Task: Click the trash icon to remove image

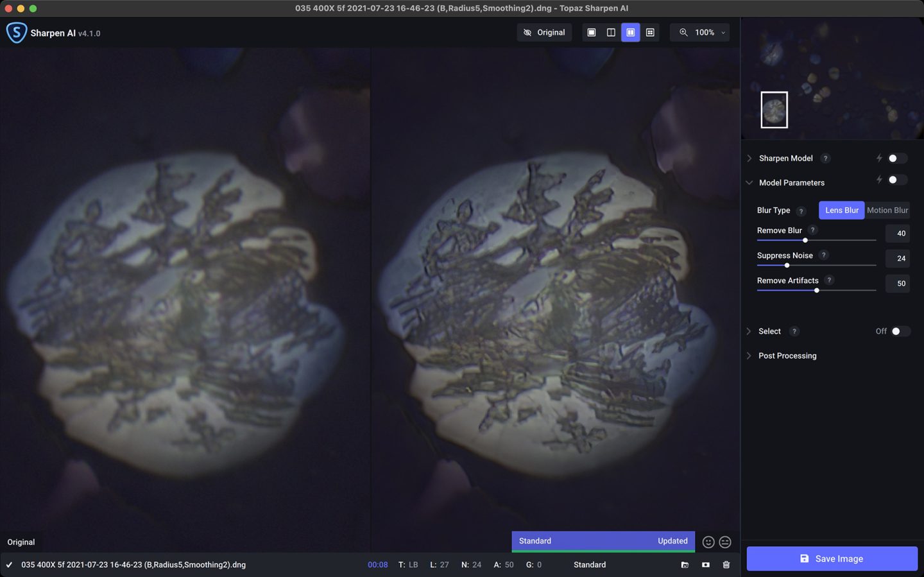Action: 726,565
